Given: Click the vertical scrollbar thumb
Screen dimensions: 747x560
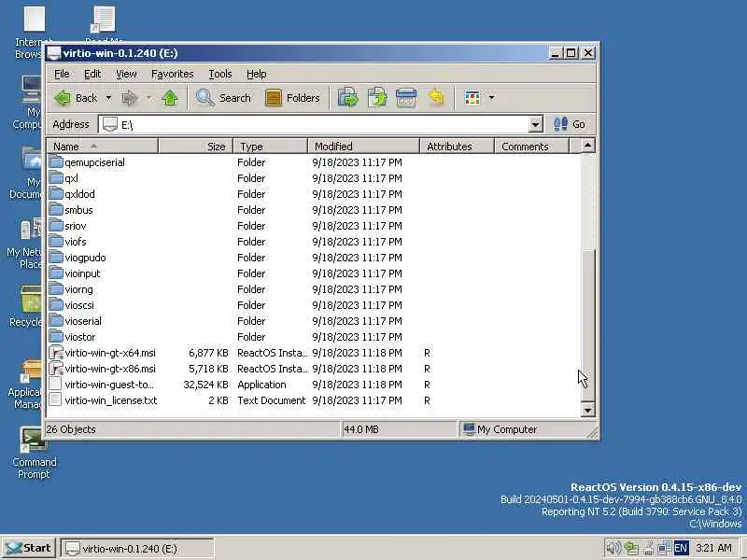Looking at the screenshot, I should tap(588, 325).
